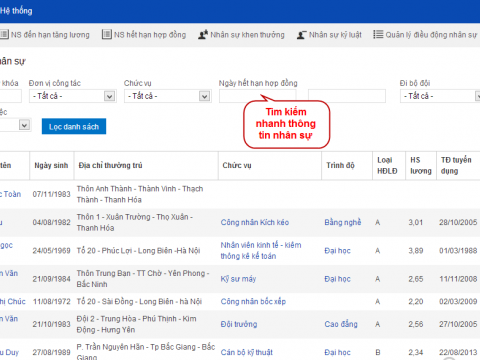Click the HS lương column header

pos(421,165)
